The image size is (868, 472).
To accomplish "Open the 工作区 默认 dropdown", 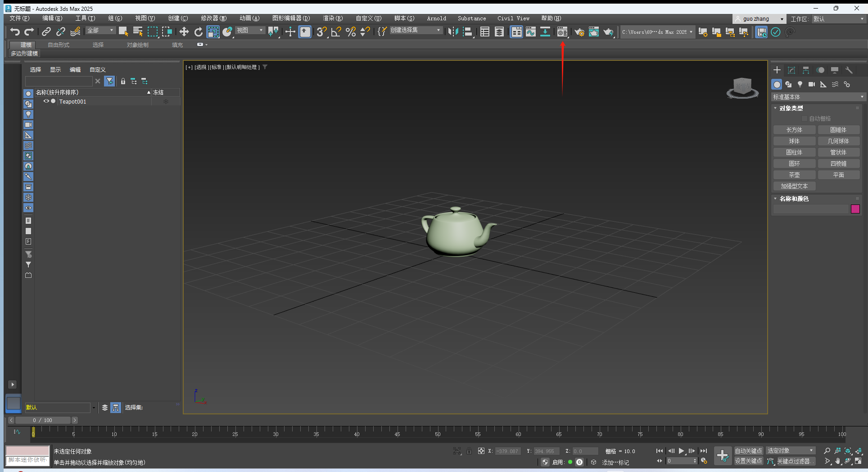I will coord(838,19).
